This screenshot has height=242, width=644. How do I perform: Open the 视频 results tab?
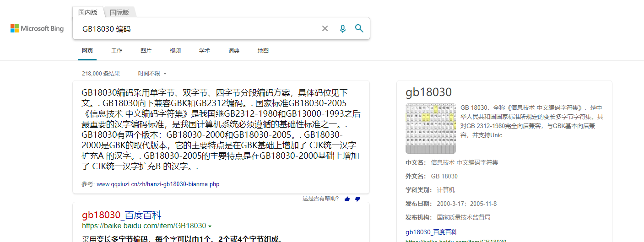click(x=175, y=51)
